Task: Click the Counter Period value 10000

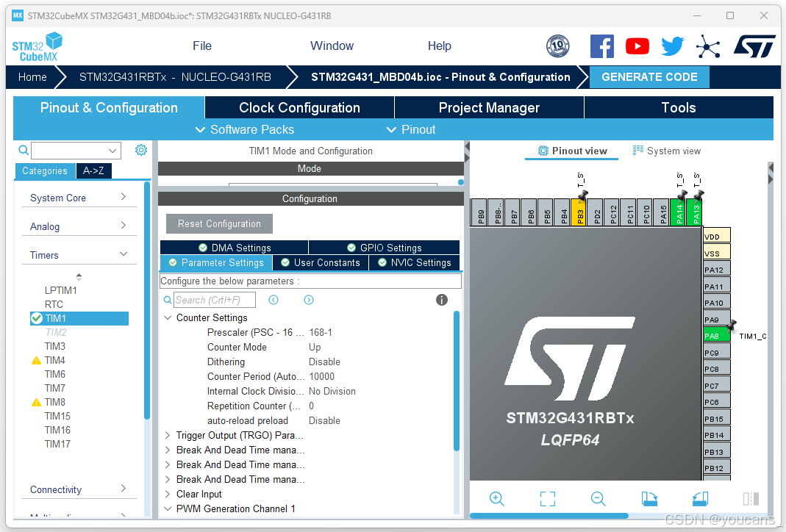Action: [x=322, y=376]
